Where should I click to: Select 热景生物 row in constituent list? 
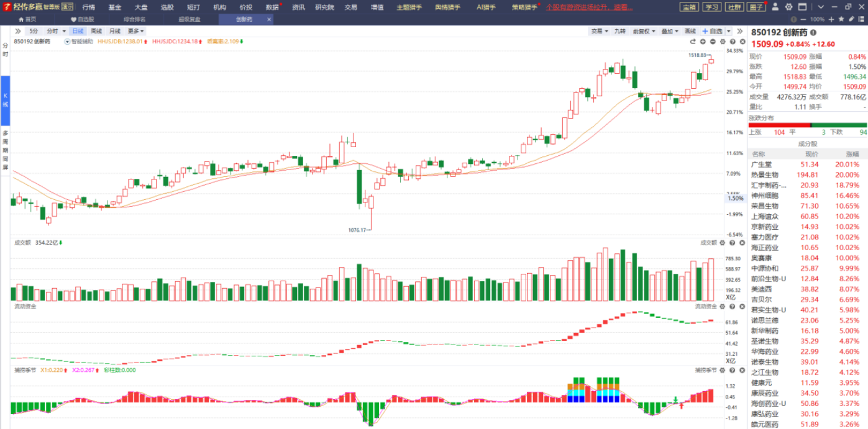808,175
